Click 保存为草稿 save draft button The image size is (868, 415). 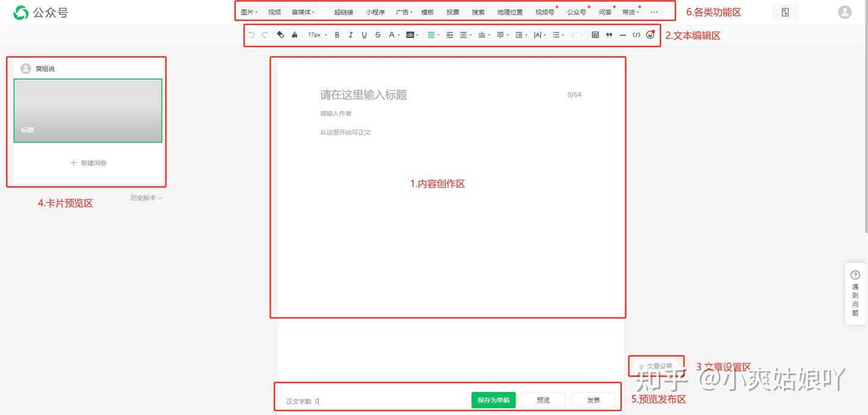tap(494, 400)
